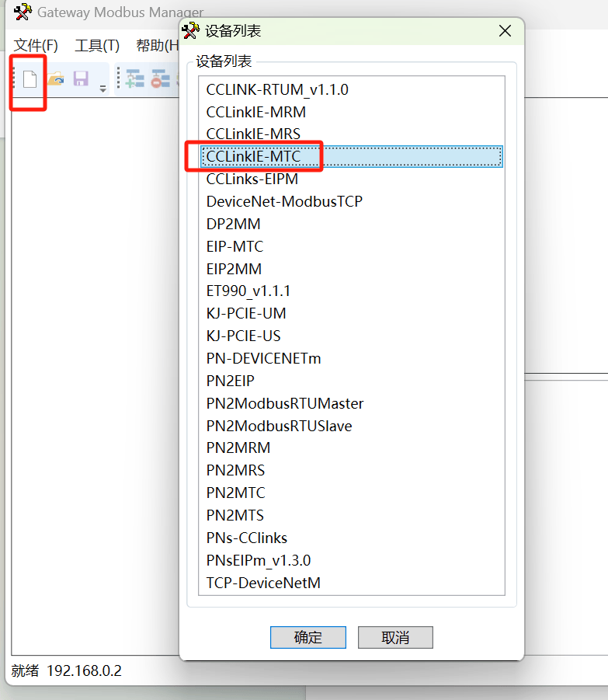This screenshot has height=700, width=608.
Task: Click the Gateway Modbus Manager title icon
Action: [23, 12]
